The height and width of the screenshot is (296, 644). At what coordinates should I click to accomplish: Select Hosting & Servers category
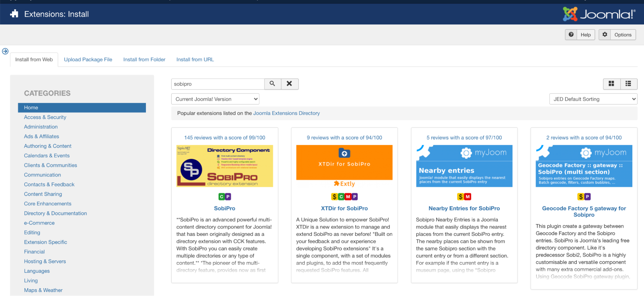point(45,262)
